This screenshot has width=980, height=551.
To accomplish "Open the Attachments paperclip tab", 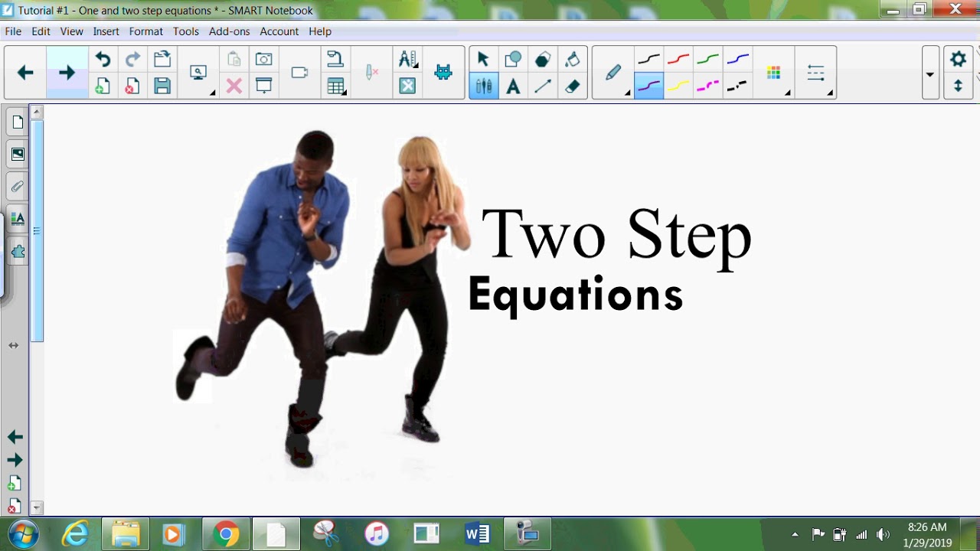I will 17,186.
